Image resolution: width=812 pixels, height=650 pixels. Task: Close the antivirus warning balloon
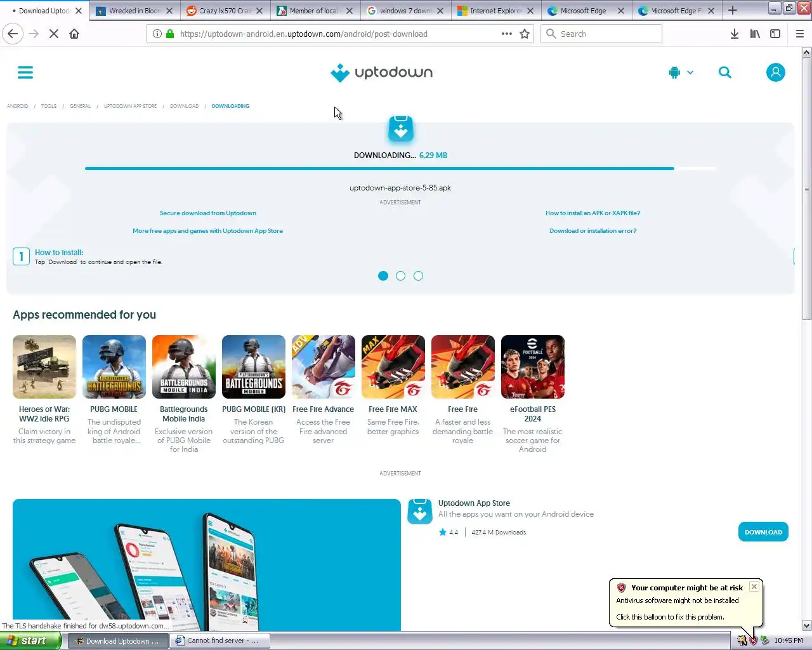click(754, 587)
